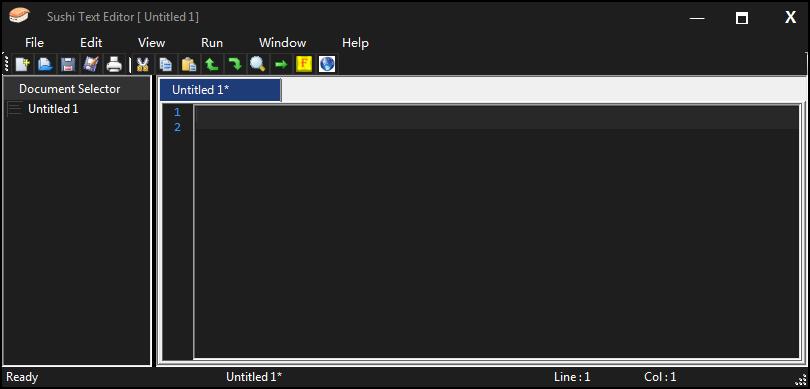This screenshot has width=810, height=389.
Task: Open the Run menu
Action: 212,43
